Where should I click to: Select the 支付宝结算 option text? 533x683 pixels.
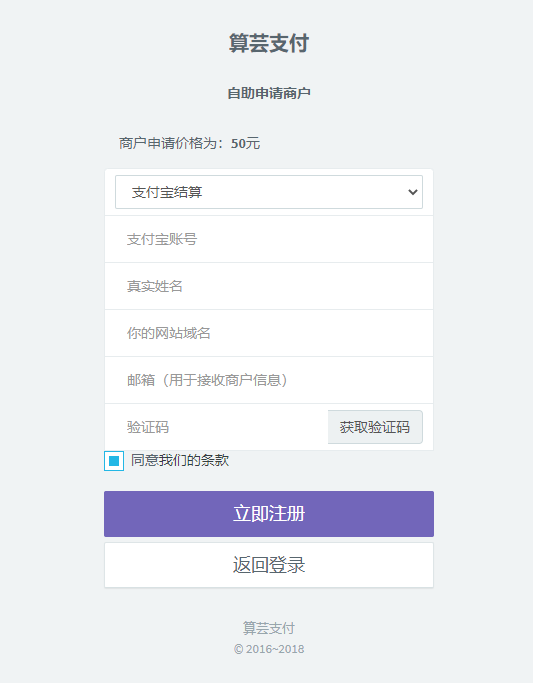click(167, 192)
